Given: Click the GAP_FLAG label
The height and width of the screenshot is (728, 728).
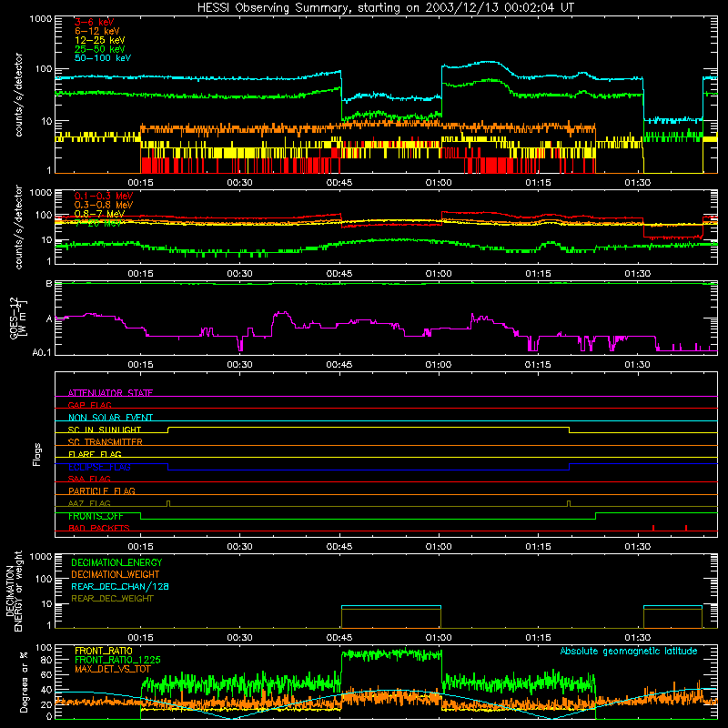Looking at the screenshot, I should click(x=89, y=405).
